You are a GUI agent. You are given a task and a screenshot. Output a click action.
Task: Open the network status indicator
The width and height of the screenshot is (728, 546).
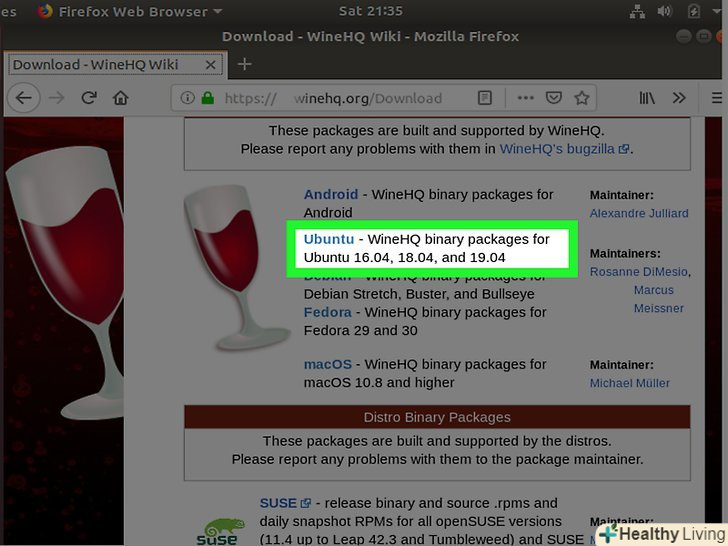click(x=637, y=11)
